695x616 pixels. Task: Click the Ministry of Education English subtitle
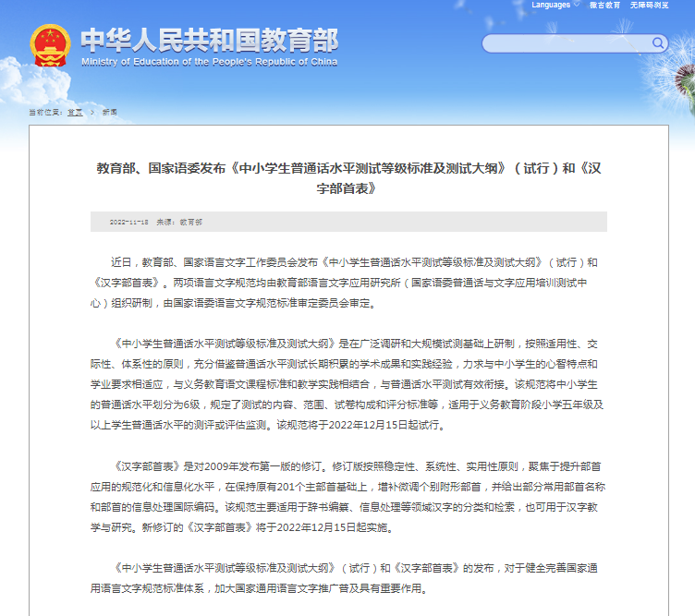pos(209,62)
